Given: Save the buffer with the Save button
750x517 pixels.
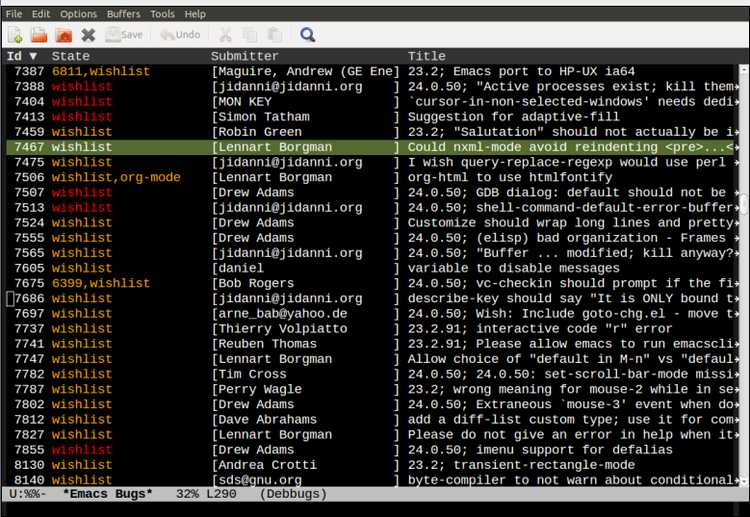Looking at the screenshot, I should [124, 35].
